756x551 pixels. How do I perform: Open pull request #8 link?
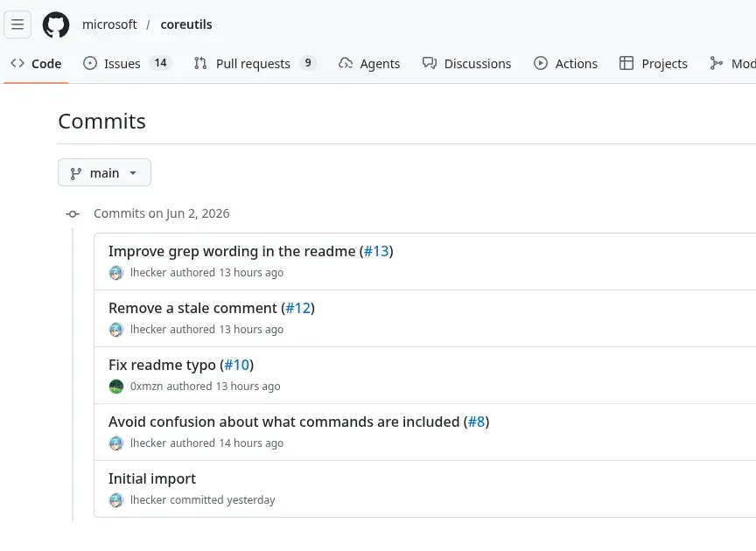pyautogui.click(x=476, y=422)
